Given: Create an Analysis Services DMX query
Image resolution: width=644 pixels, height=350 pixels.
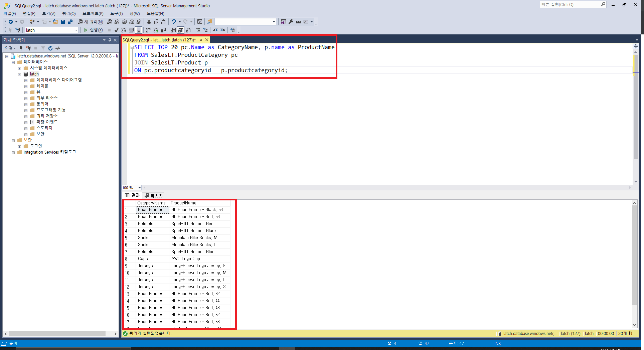Looking at the screenshot, I should [x=124, y=22].
